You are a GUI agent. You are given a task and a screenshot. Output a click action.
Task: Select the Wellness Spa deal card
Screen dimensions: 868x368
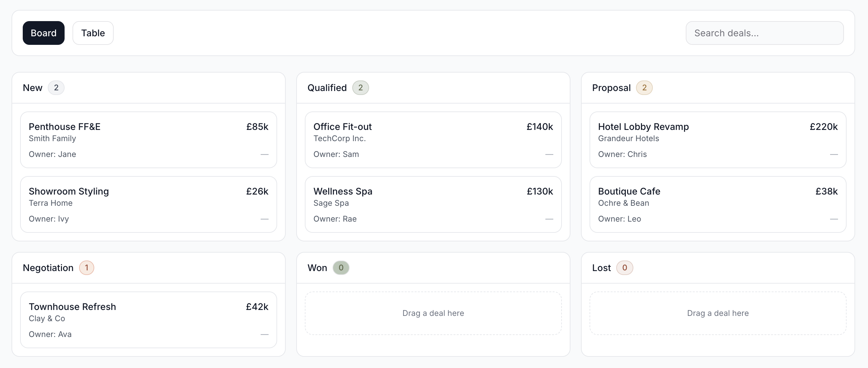[x=433, y=204]
